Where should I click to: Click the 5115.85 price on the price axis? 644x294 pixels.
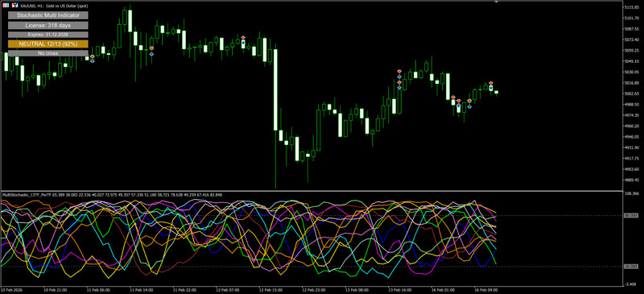[x=632, y=8]
